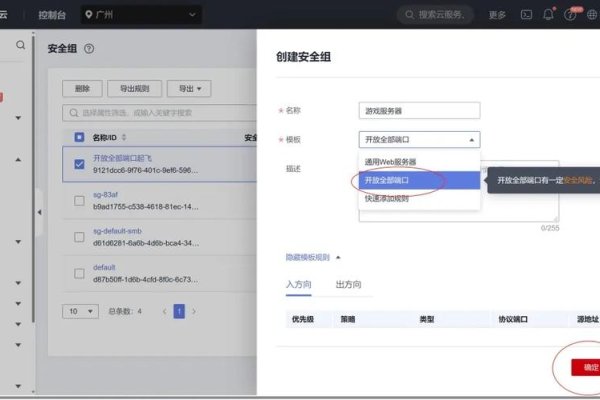Open the 广州 region dropdown

[x=141, y=15]
